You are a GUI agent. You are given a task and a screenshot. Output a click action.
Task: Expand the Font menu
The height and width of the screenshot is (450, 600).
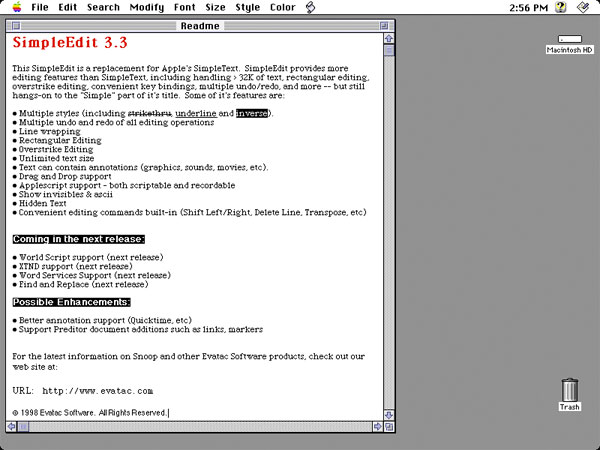185,8
